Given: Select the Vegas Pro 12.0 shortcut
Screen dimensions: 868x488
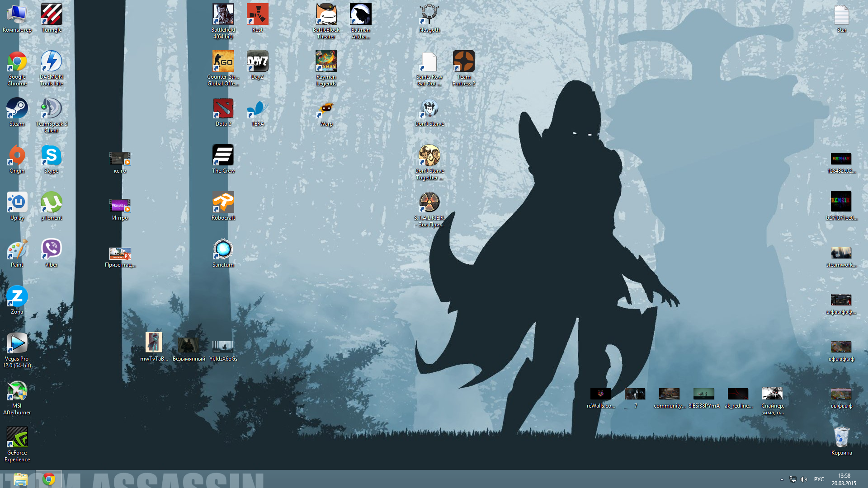Looking at the screenshot, I should pos(17,350).
